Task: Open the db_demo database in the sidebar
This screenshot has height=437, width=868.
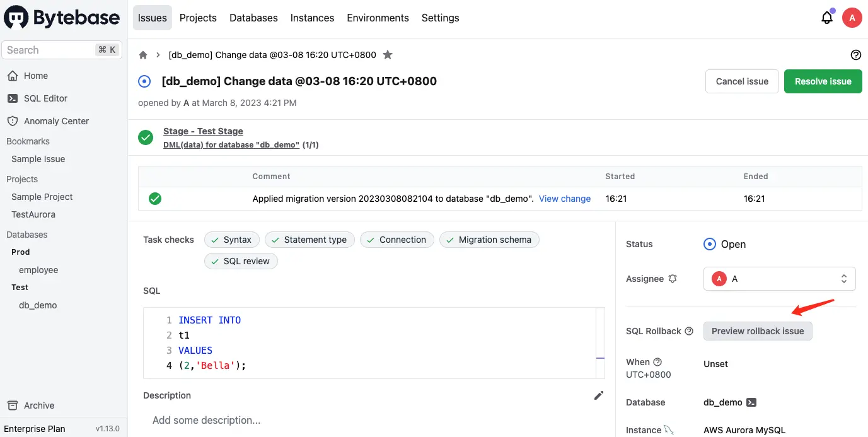Action: [x=38, y=305]
